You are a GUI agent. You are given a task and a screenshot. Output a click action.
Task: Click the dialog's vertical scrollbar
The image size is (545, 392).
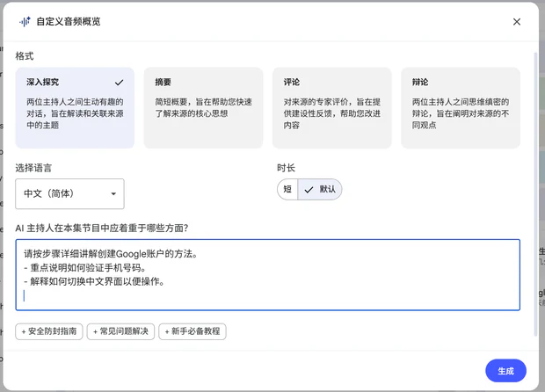tap(535, 194)
